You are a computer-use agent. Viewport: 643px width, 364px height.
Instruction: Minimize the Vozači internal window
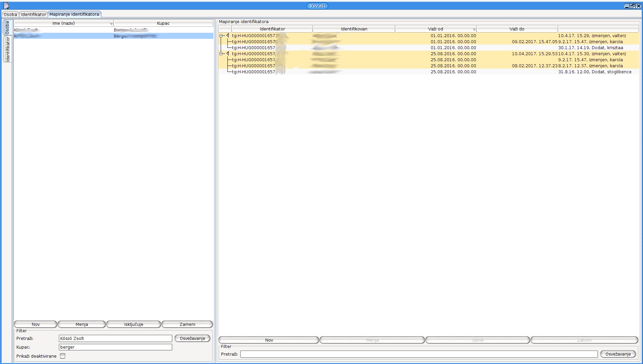pos(627,6)
